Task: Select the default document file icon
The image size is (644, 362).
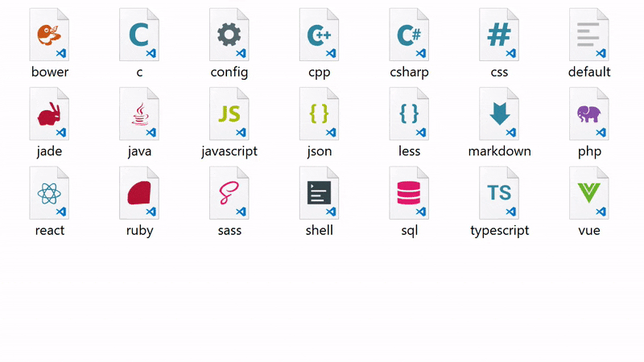Action: click(x=589, y=35)
